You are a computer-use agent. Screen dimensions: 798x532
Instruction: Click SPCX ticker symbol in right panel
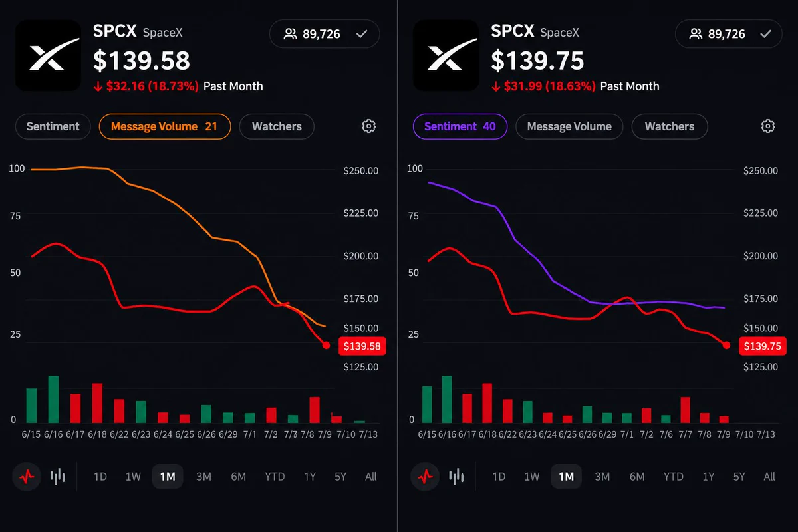click(513, 31)
